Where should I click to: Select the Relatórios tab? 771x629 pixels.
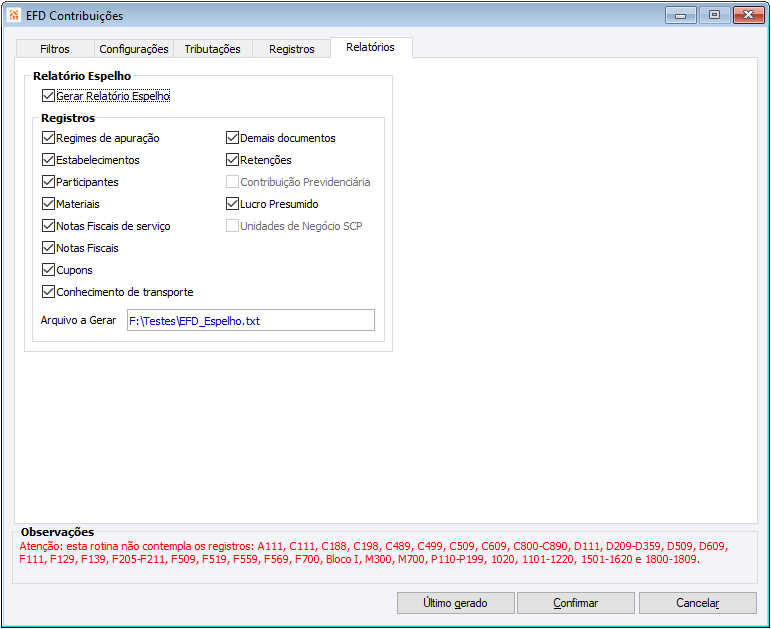(371, 47)
